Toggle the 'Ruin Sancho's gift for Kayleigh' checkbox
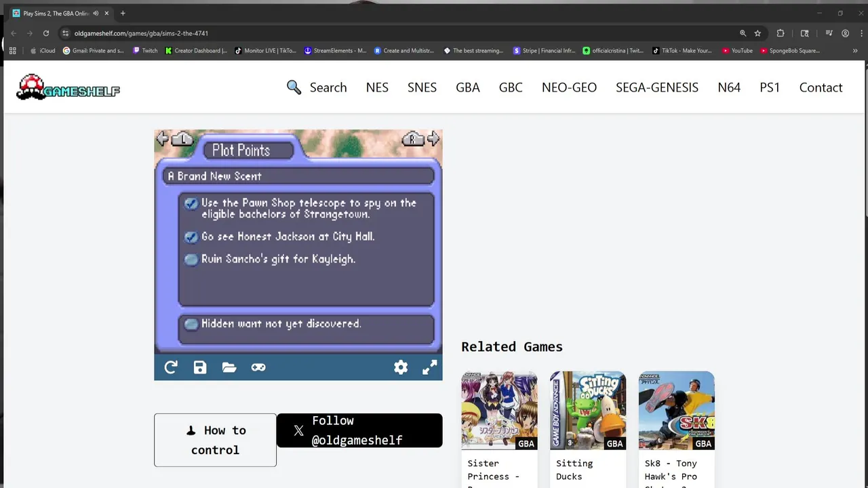868x488 pixels. pyautogui.click(x=191, y=260)
